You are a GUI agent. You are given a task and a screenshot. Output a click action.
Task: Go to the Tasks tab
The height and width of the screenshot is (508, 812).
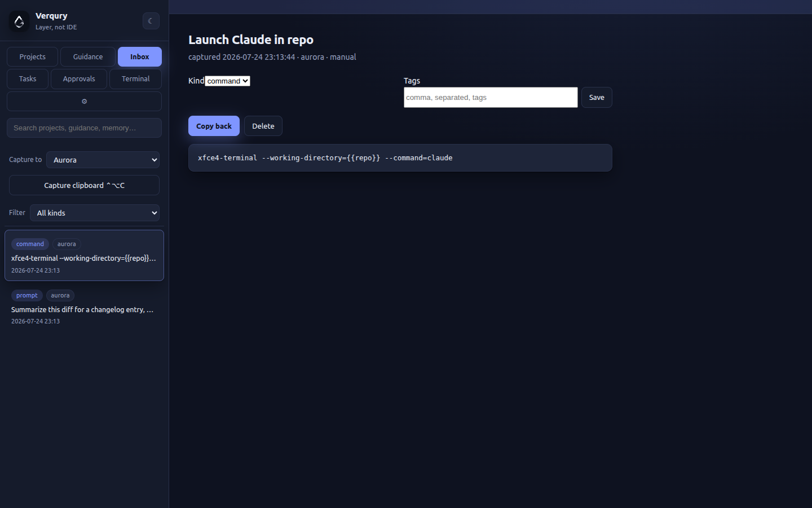[28, 79]
